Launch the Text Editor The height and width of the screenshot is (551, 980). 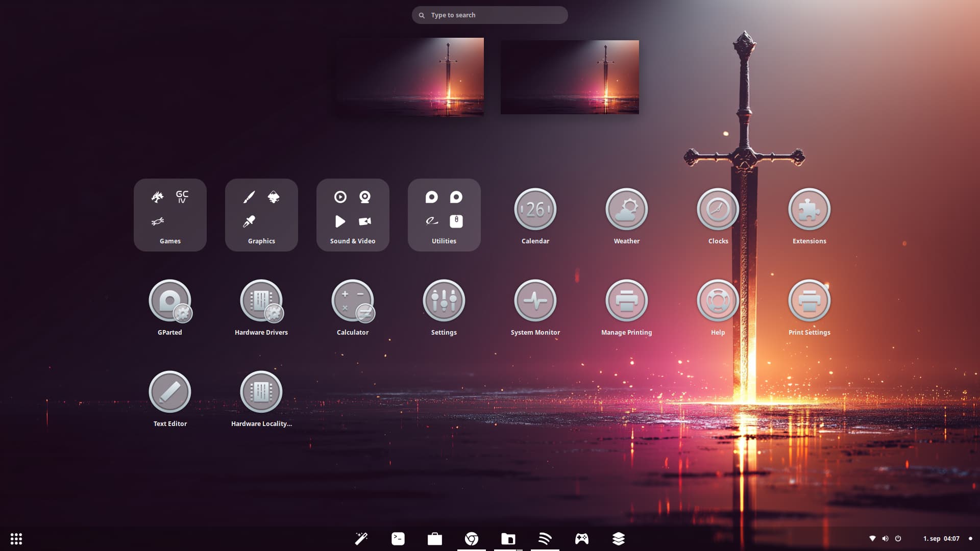(x=170, y=392)
